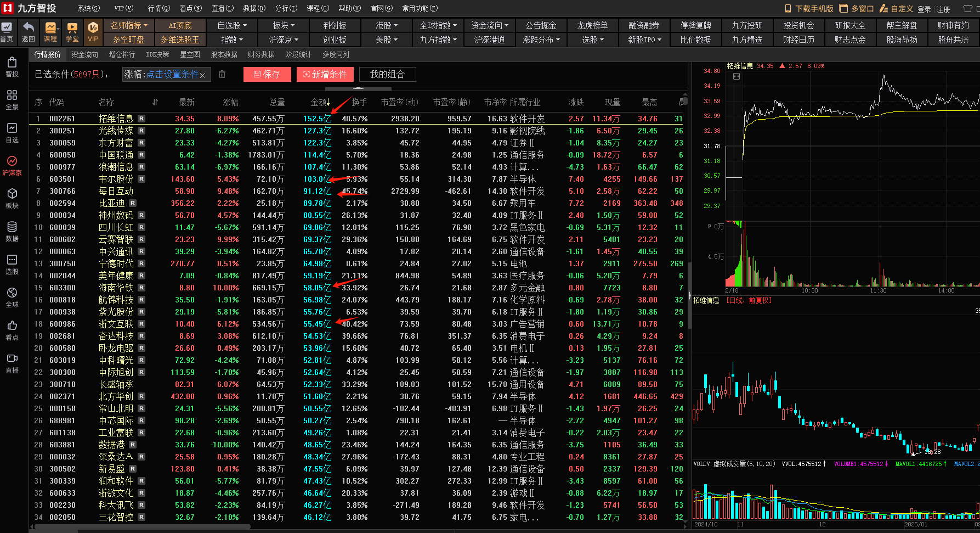980x533 pixels.
Task: Open 直播 icon in left sidebar
Action: tap(12, 363)
